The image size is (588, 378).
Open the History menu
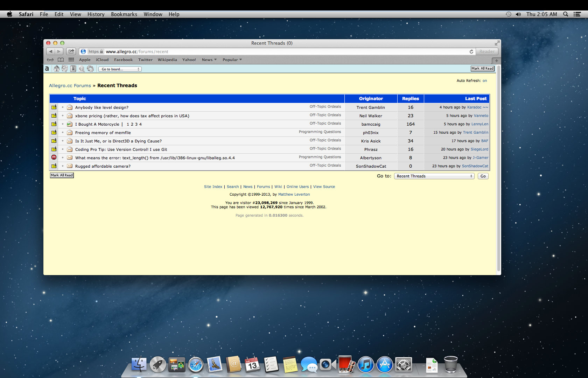tap(96, 14)
